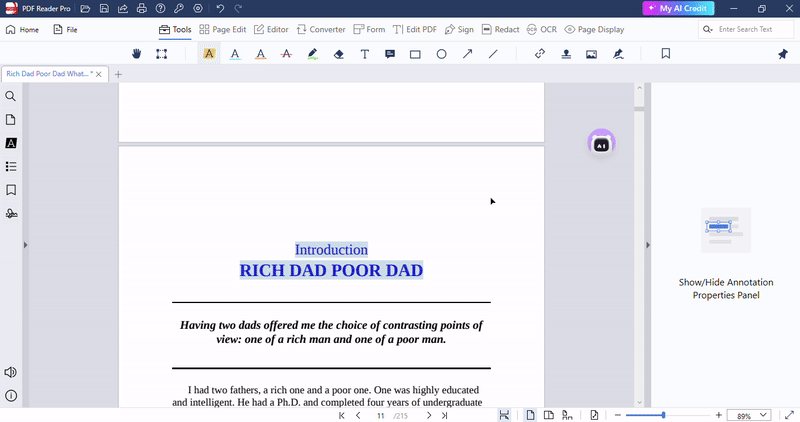Image resolution: width=800 pixels, height=422 pixels.
Task: Print the document
Action: click(141, 8)
